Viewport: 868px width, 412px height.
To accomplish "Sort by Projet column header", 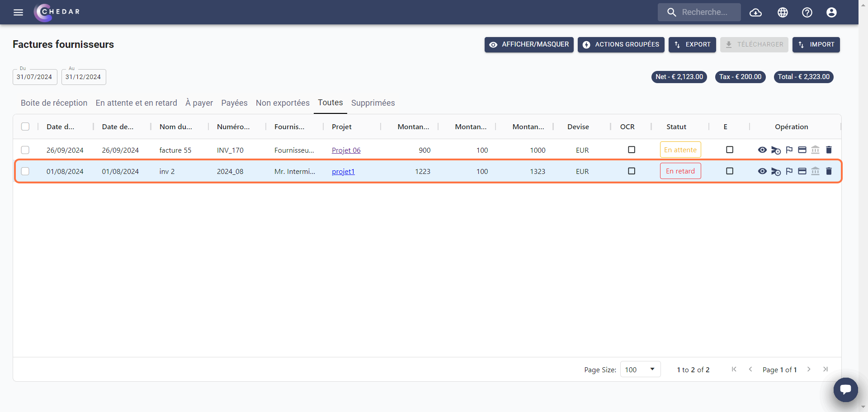I will [342, 126].
